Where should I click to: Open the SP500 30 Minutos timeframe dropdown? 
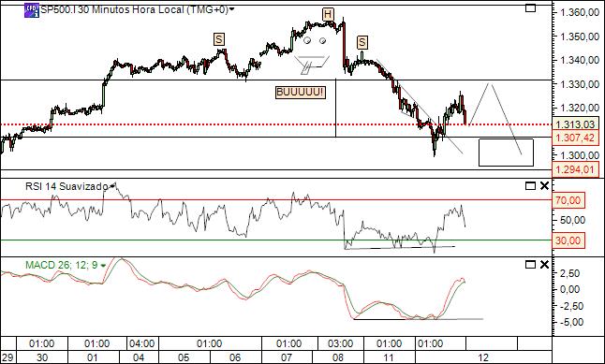(x=232, y=10)
